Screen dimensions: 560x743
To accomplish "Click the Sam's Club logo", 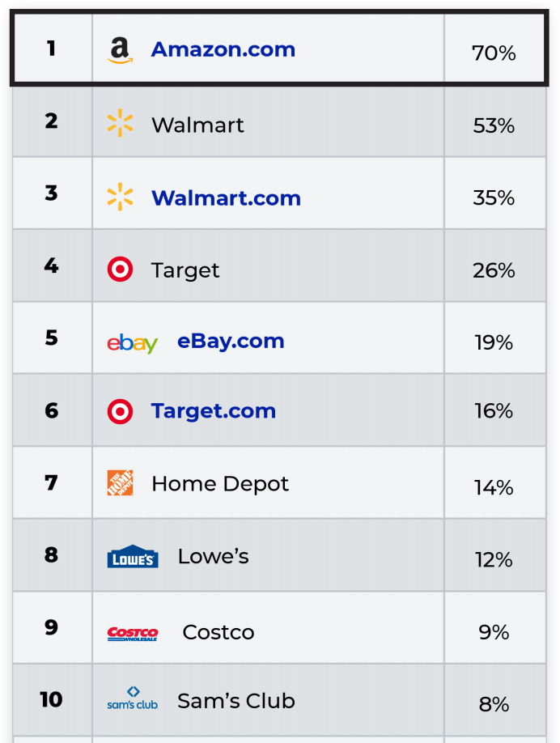I will pyautogui.click(x=133, y=699).
